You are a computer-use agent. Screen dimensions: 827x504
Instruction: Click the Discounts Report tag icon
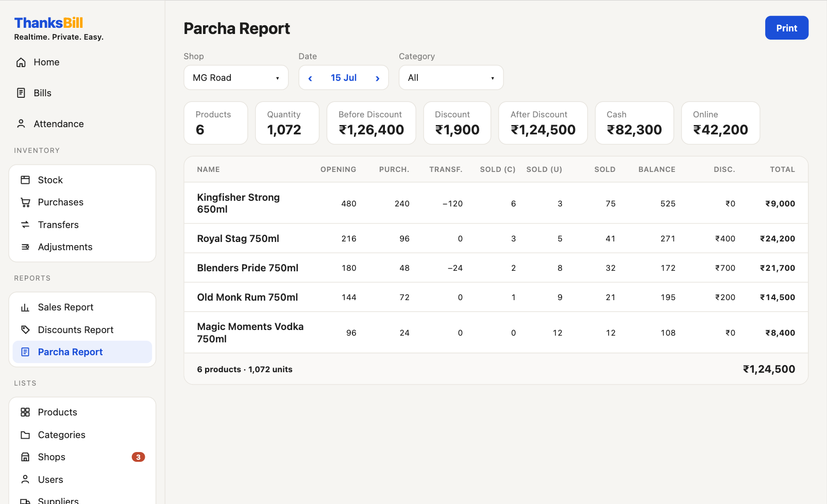click(25, 330)
